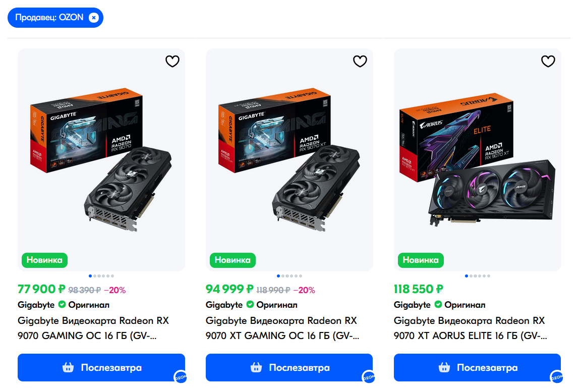The width and height of the screenshot is (581, 392).
Task: Select second image dot on first product carousel
Action: pyautogui.click(x=95, y=276)
